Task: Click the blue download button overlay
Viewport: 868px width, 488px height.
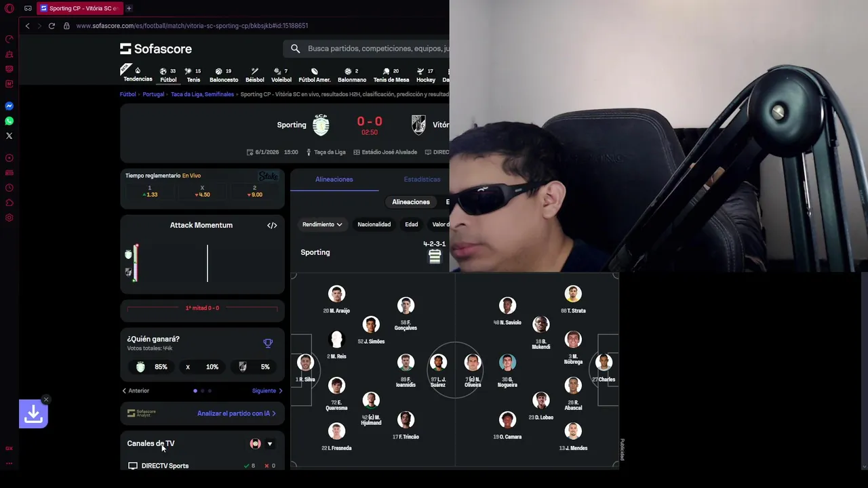Action: pyautogui.click(x=33, y=413)
